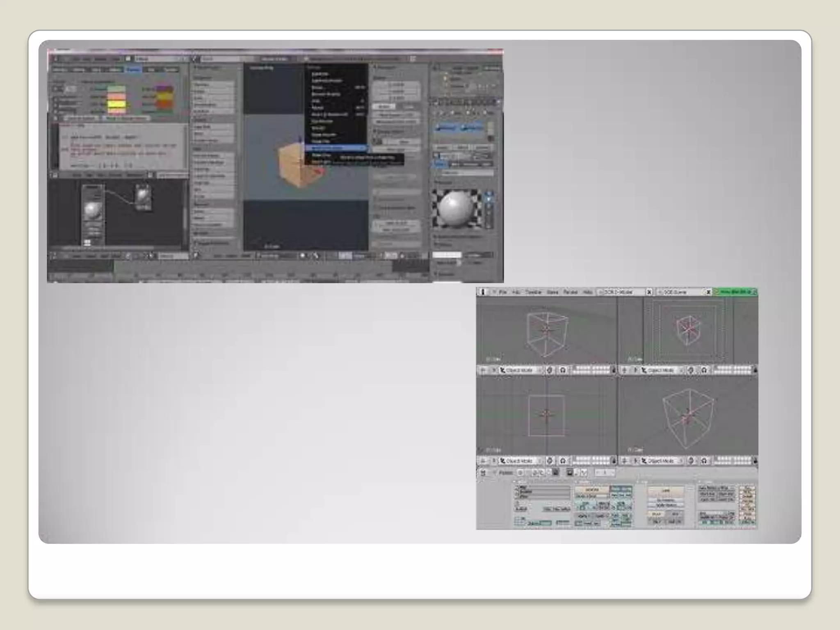The height and width of the screenshot is (630, 840).
Task: Click the material preview sphere thumbnail
Action: (455, 208)
